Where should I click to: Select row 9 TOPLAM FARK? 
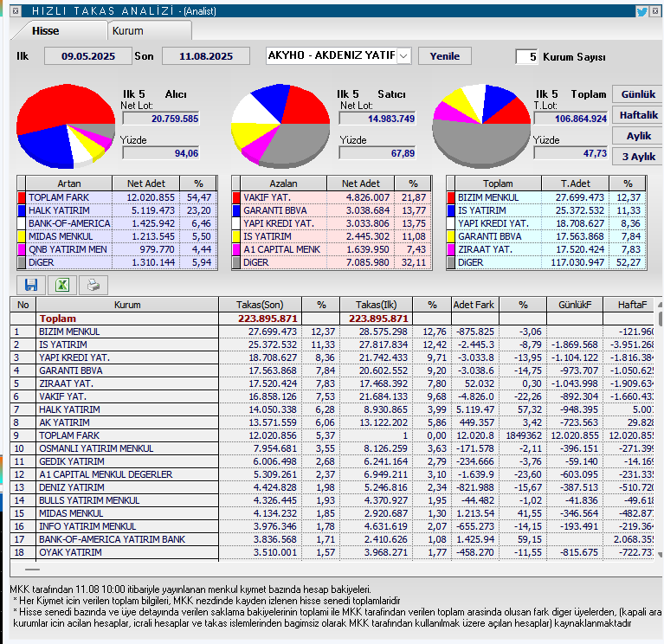pos(332,435)
